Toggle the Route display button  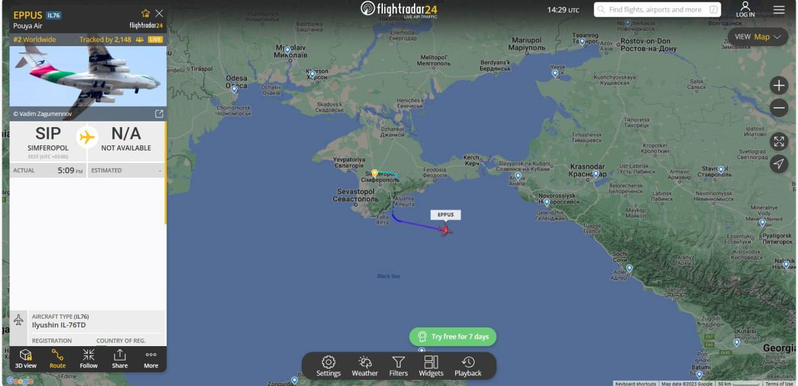(58, 359)
